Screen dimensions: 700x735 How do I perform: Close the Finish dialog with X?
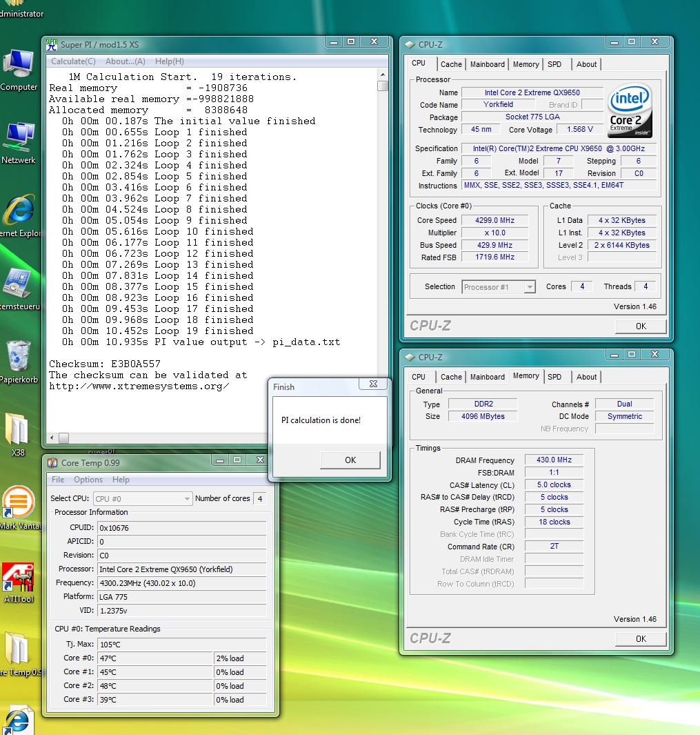click(x=373, y=384)
